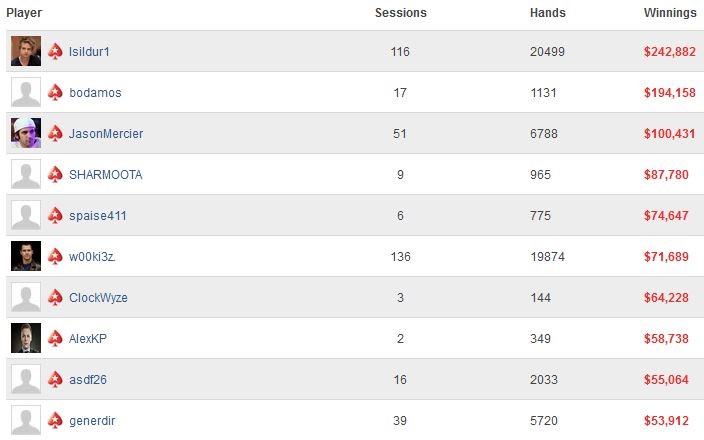The height and width of the screenshot is (440, 704).
Task: Click the PokerStars spade icon beside w00ki3z.
Action: (x=55, y=256)
